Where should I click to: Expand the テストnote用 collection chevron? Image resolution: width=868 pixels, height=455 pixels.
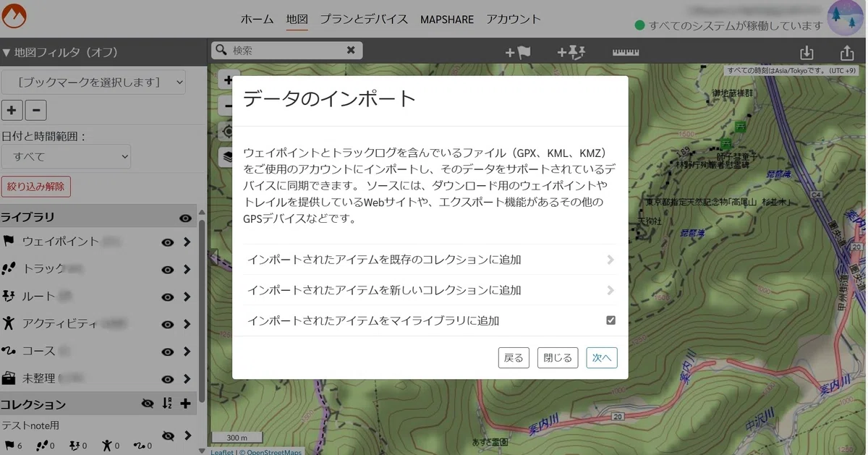click(x=187, y=435)
